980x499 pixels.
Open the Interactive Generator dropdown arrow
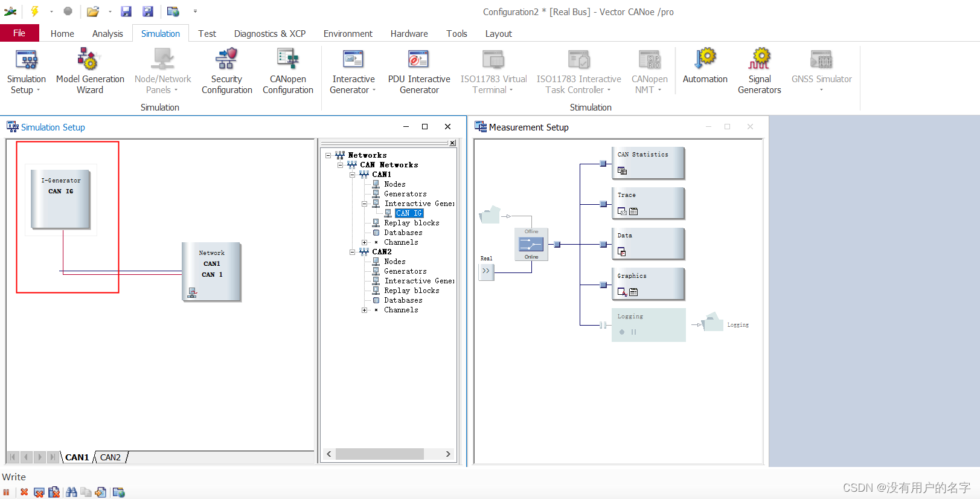pos(374,90)
